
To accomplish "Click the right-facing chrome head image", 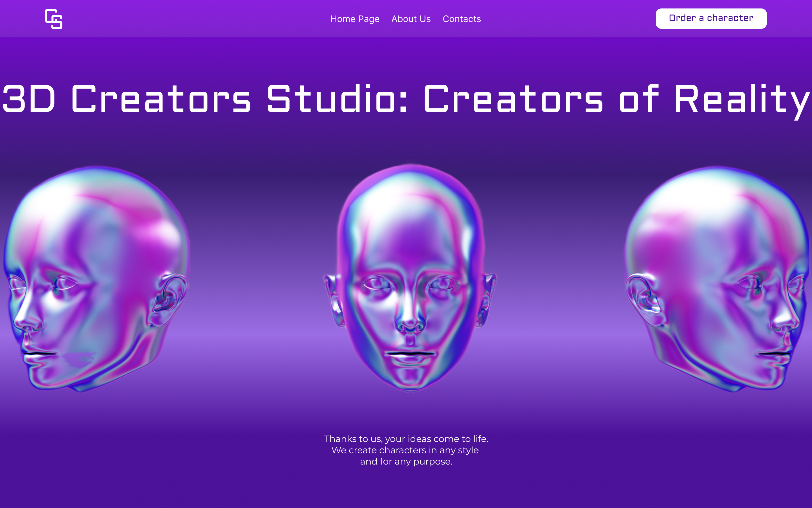I will [x=716, y=279].
